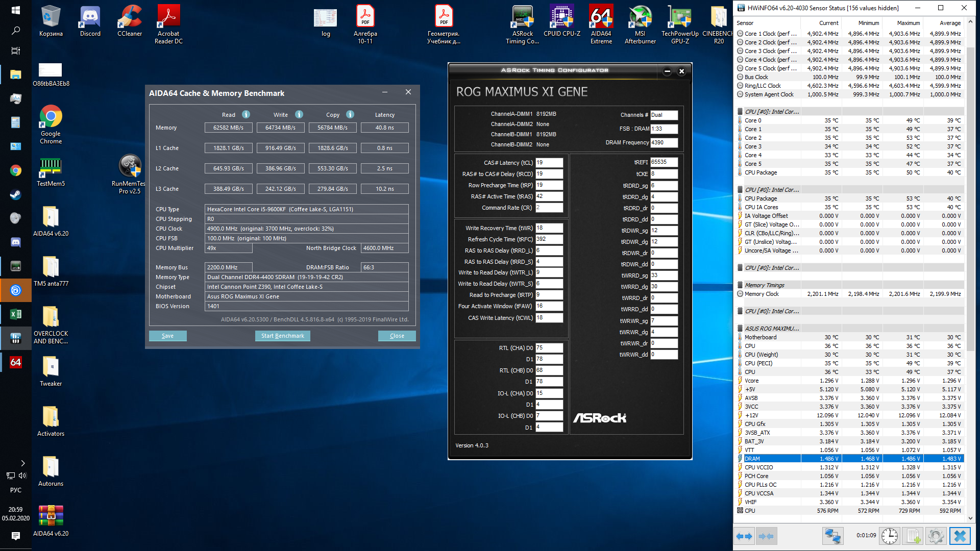Click HWiNFO scrollbar up arrow
The height and width of the screenshot is (551, 980).
coord(970,22)
